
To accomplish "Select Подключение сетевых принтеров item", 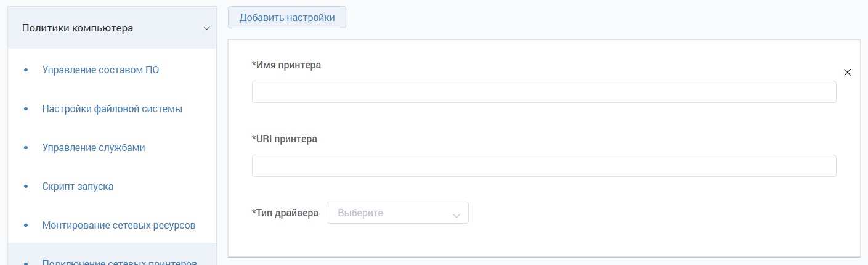I will (120, 261).
